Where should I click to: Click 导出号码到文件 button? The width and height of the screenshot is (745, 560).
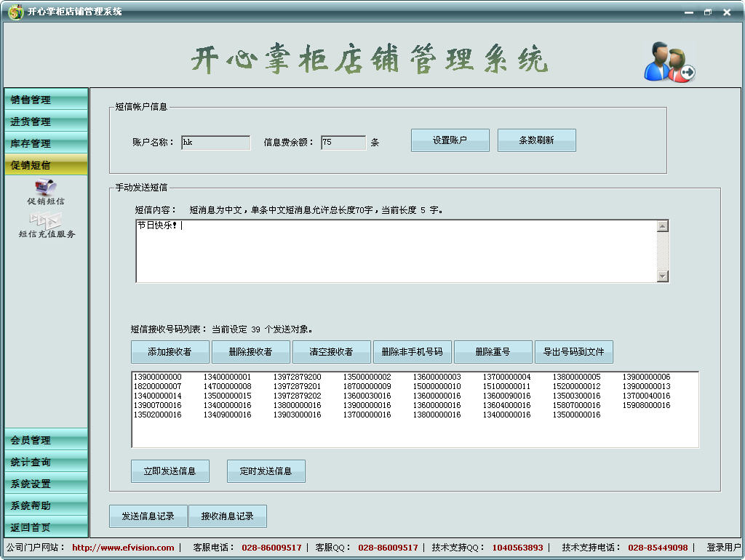[574, 352]
